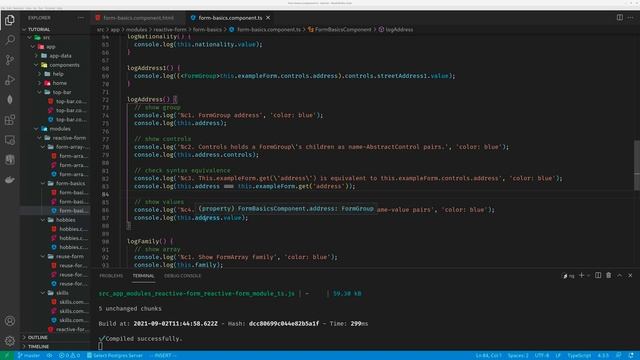Click reactive-form in the breadcrumb path

click(169, 29)
